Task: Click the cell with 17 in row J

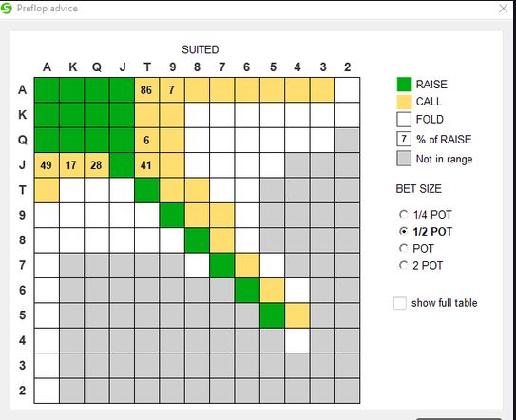Action: tap(71, 165)
